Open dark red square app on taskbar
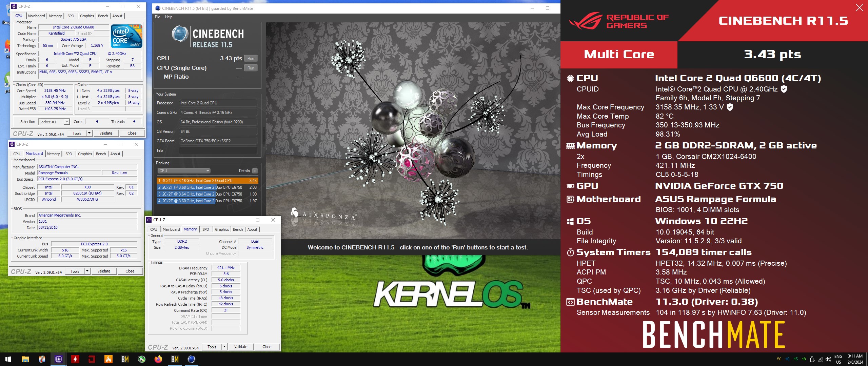Viewport: 868px width, 366px height. click(92, 359)
